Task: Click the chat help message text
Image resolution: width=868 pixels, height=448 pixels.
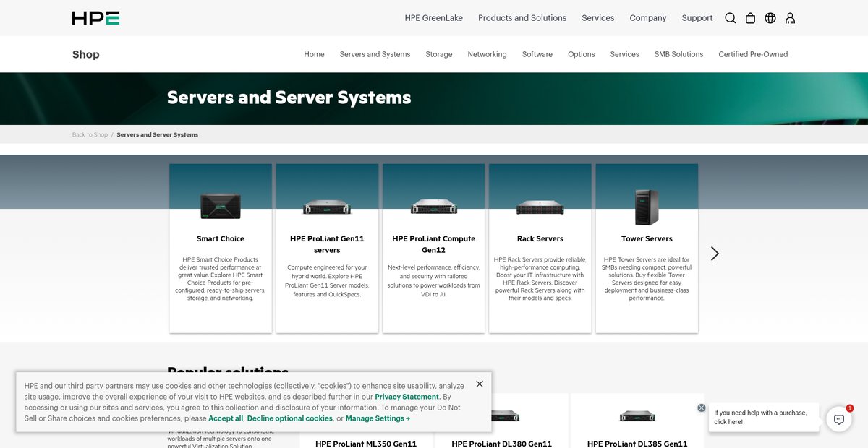Action: pos(760,418)
